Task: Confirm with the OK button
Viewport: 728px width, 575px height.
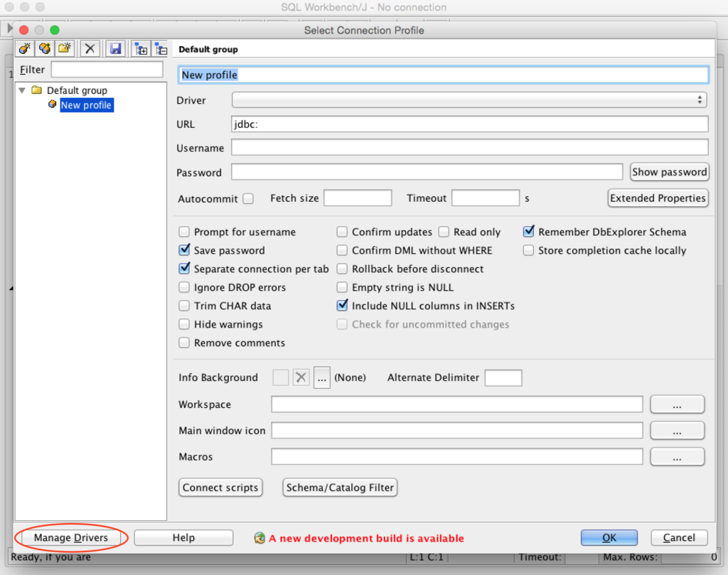Action: [x=609, y=537]
